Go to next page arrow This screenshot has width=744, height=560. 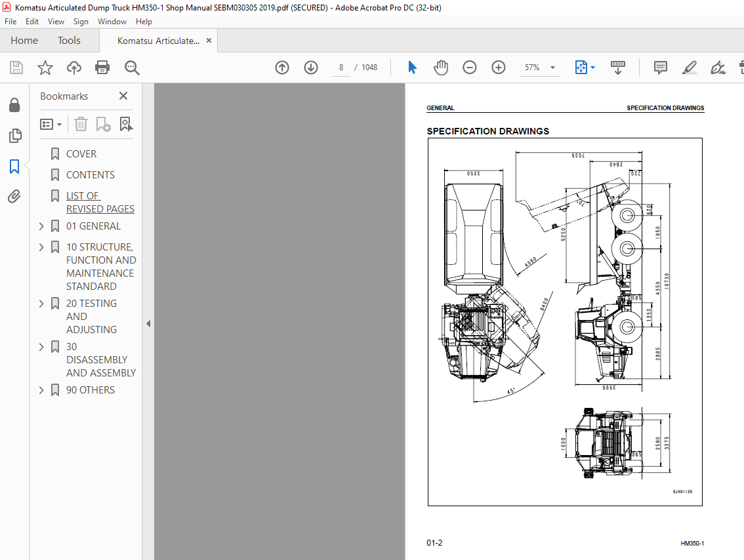pos(311,68)
